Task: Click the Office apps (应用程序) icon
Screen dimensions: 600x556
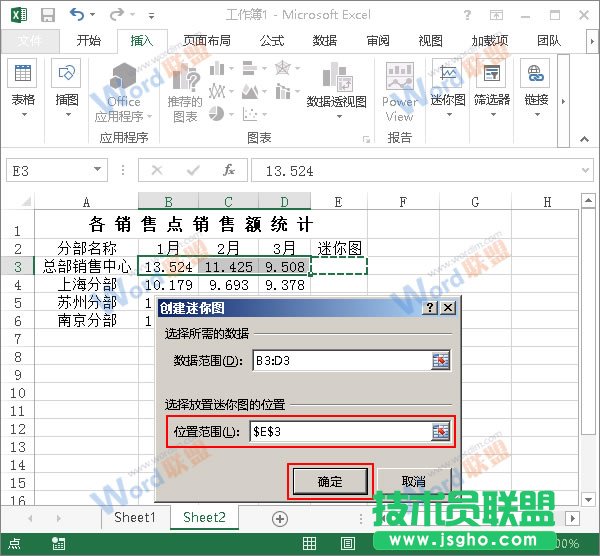Action: coord(124,76)
